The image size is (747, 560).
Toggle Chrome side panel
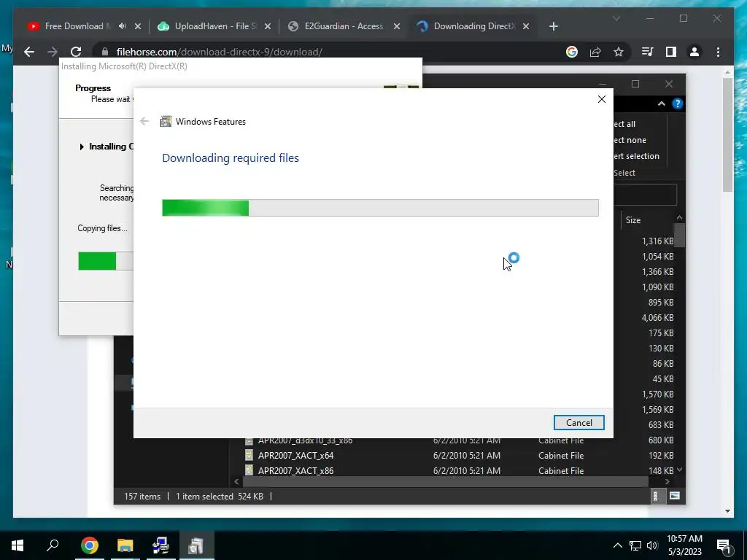tap(671, 52)
